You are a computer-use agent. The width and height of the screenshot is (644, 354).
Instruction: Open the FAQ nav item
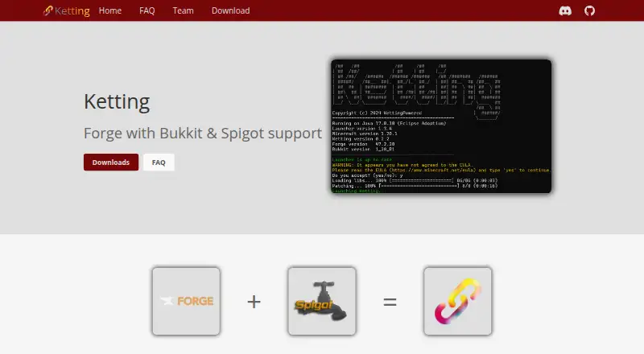(147, 10)
